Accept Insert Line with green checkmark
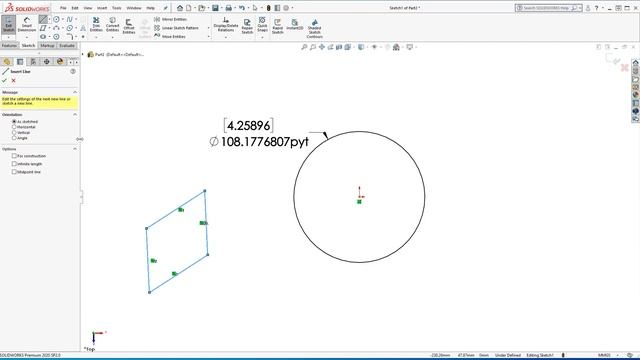The height and width of the screenshot is (360, 640). click(x=4, y=80)
